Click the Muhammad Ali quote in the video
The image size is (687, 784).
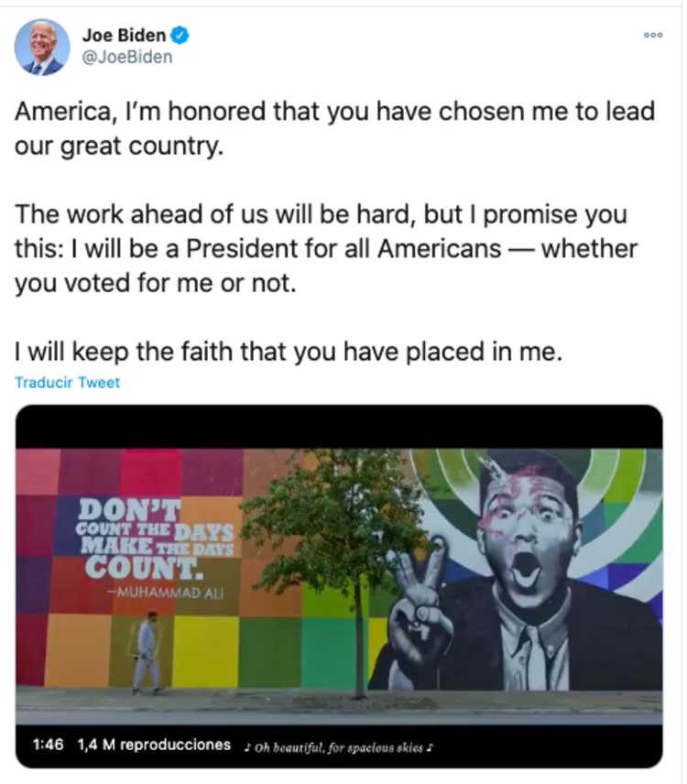[158, 536]
